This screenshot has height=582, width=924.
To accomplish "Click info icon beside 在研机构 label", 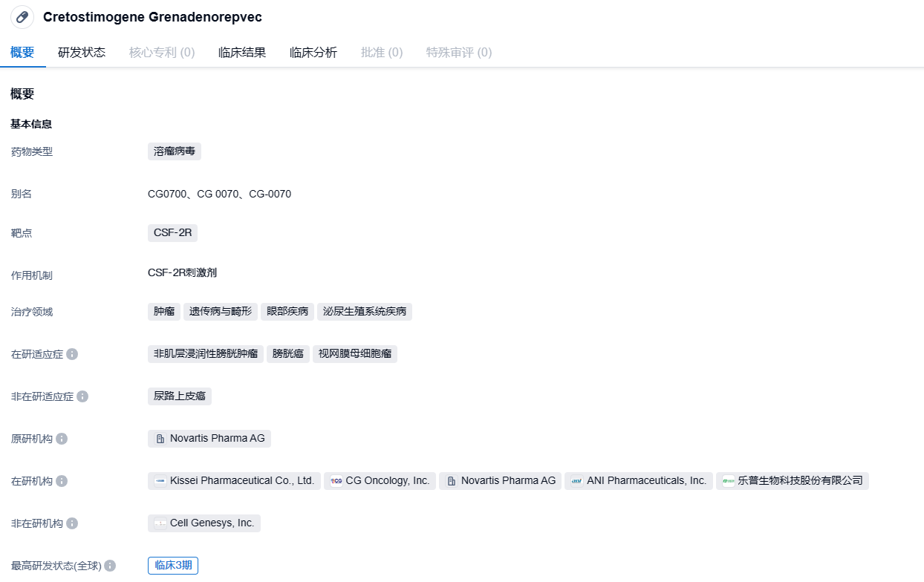I will pos(62,481).
